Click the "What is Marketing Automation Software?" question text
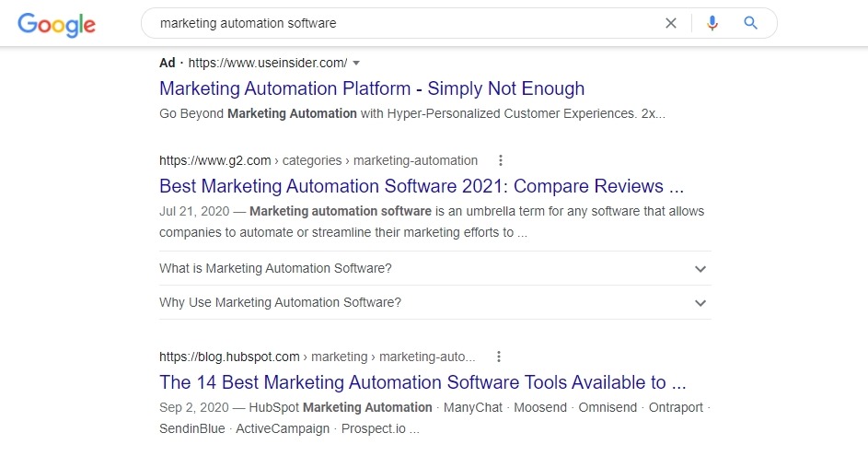 pyautogui.click(x=275, y=268)
